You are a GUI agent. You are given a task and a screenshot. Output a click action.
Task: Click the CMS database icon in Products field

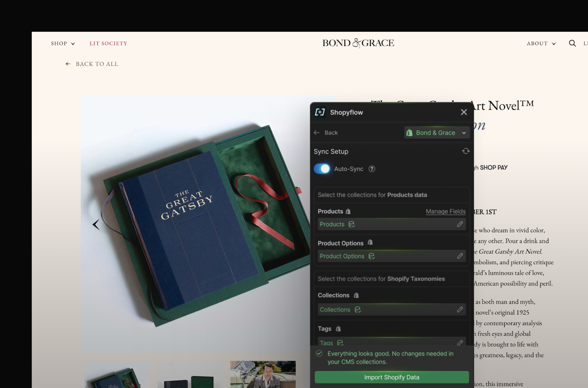pos(351,224)
